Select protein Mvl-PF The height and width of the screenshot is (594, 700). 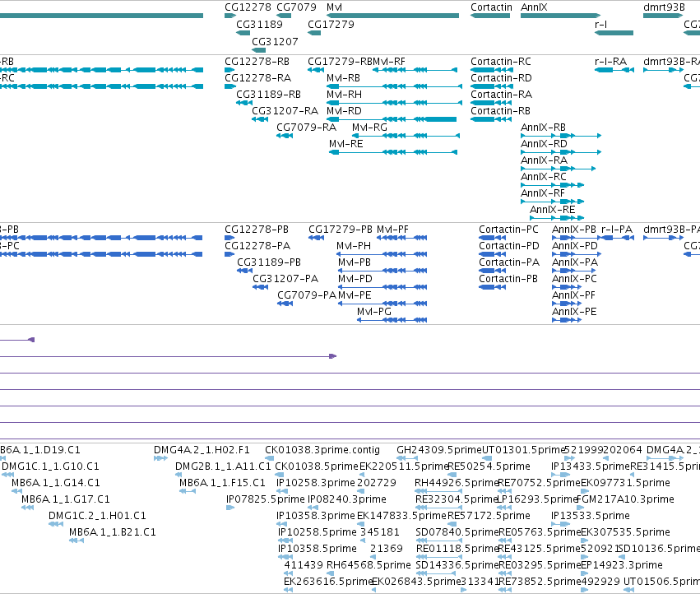[x=393, y=229]
